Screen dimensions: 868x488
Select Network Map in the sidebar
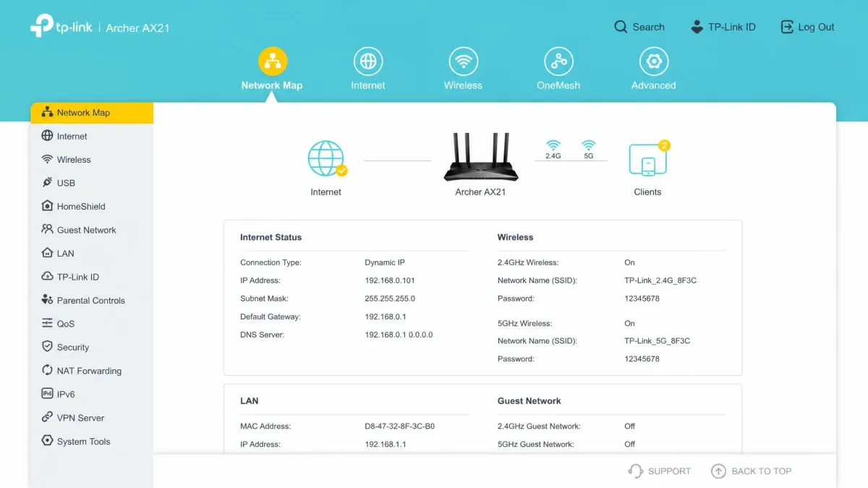[x=92, y=113]
